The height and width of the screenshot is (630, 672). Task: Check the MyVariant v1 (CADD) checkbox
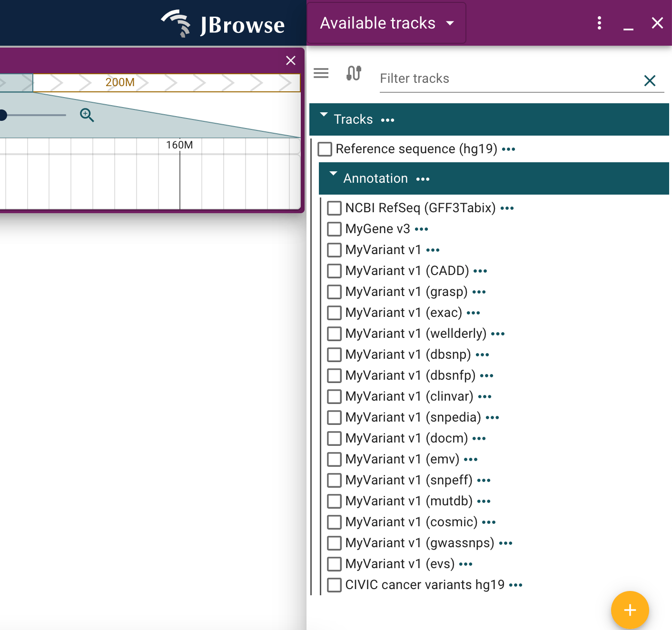[335, 271]
